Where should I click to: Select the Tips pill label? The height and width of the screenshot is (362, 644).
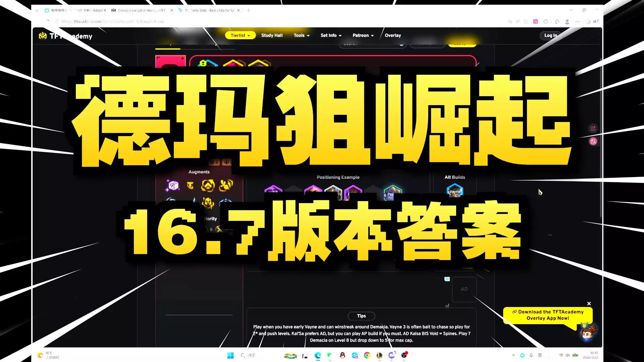pos(361,316)
